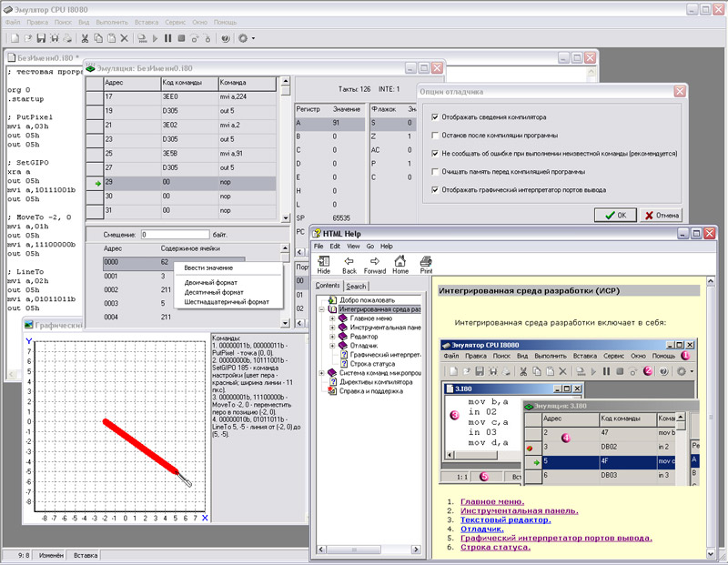Screen dimensions: 728x565
Task: Create a new file from the main toolbar
Action: point(15,38)
